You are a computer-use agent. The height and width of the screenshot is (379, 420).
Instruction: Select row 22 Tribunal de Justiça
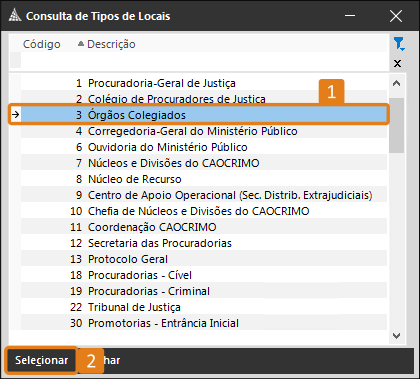(x=204, y=307)
